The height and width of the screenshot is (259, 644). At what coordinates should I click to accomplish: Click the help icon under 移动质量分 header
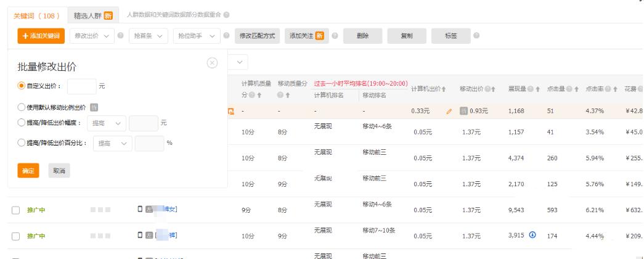point(280,96)
